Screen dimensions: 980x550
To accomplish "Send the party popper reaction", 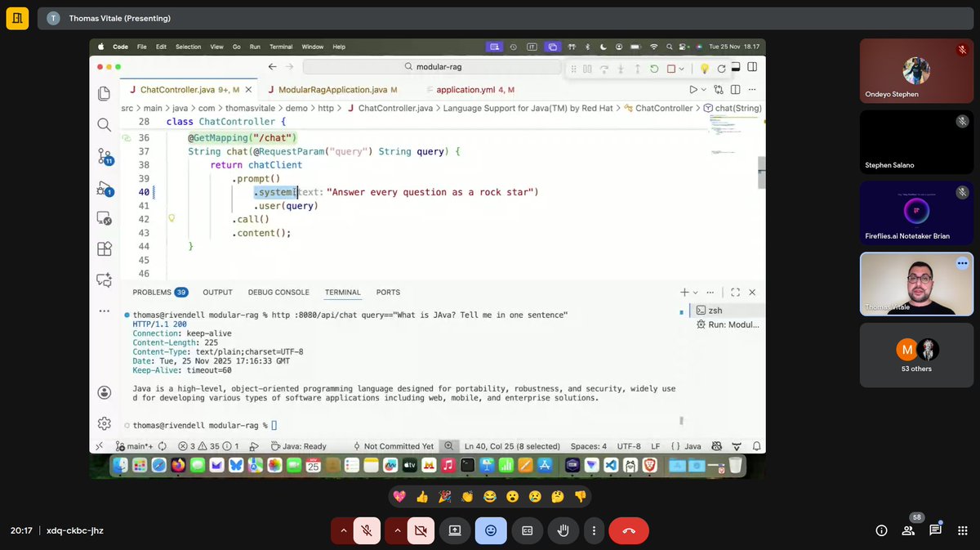I will [445, 496].
